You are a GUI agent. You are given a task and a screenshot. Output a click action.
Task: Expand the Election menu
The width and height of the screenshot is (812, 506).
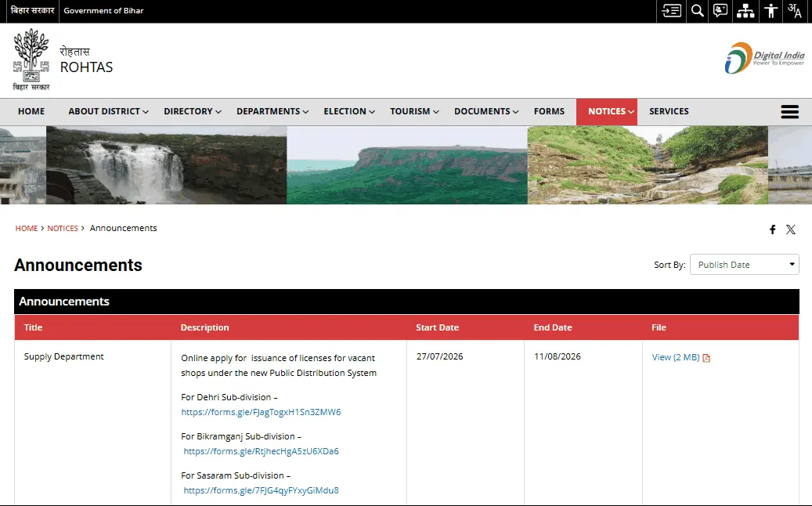click(x=349, y=111)
